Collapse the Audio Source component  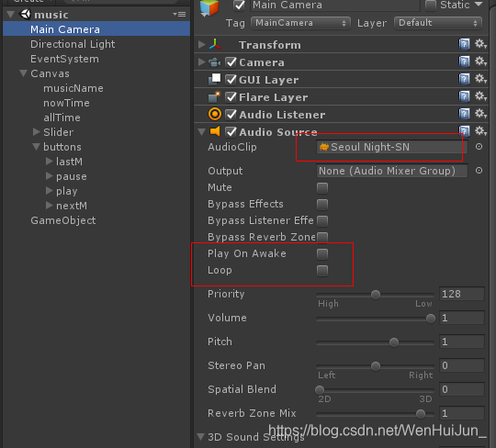tap(201, 132)
